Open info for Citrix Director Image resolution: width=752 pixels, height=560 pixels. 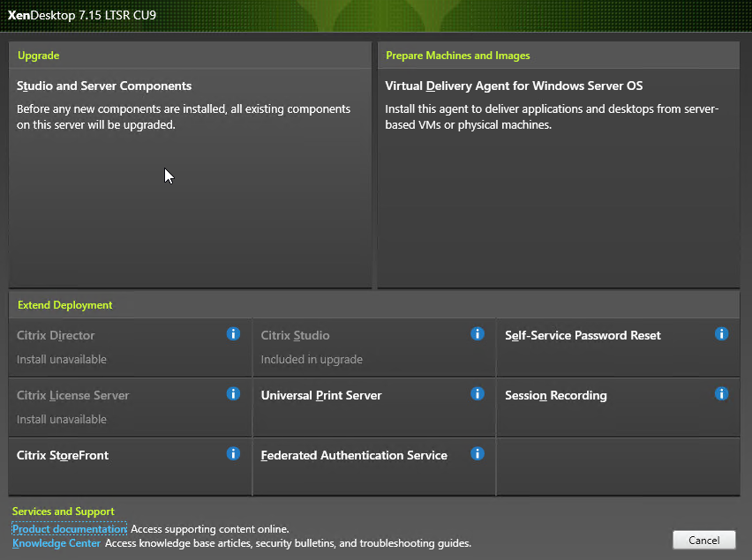point(233,333)
